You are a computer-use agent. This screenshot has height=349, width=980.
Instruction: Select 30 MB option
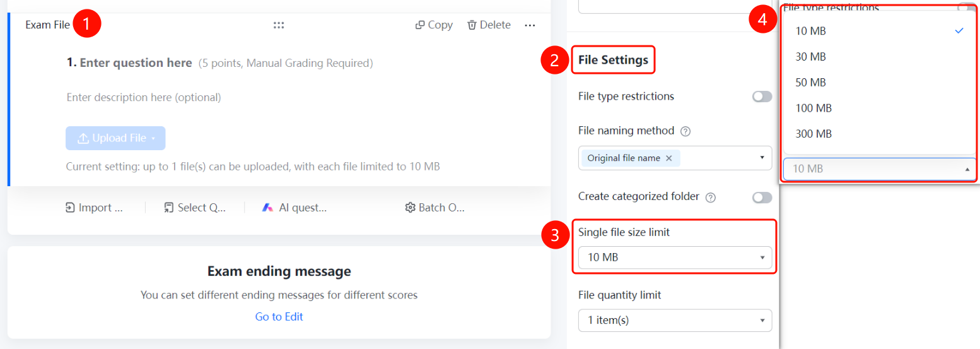tap(879, 57)
